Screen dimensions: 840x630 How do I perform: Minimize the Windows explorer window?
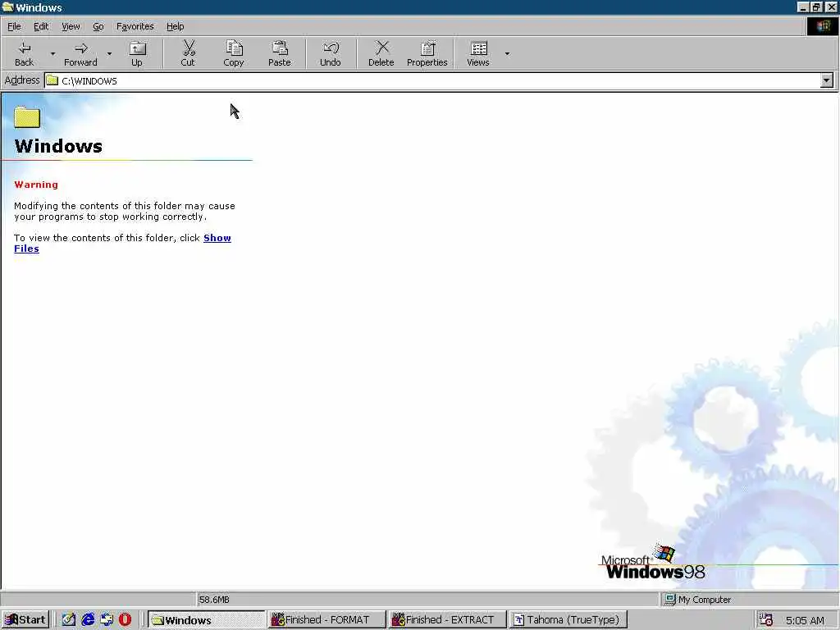pyautogui.click(x=803, y=7)
